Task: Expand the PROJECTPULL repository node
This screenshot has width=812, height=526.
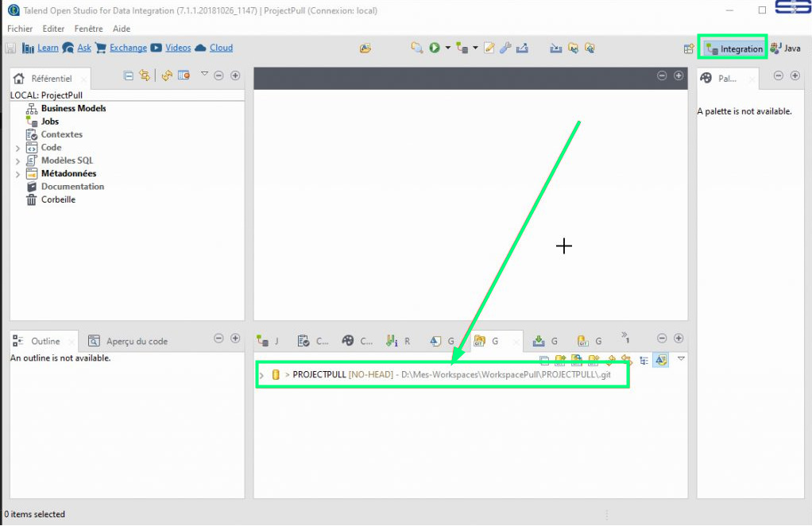Action: tap(261, 375)
